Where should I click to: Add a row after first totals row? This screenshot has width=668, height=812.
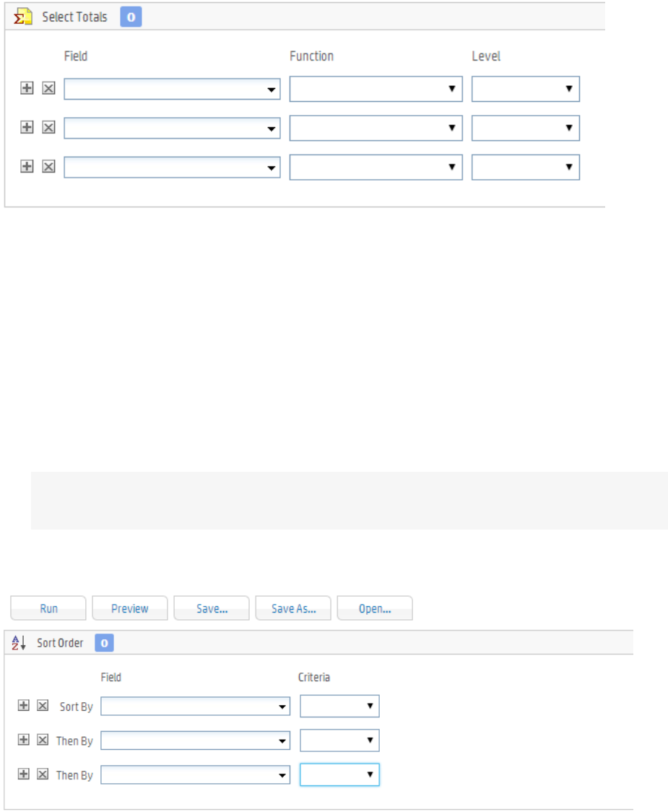tap(27, 88)
